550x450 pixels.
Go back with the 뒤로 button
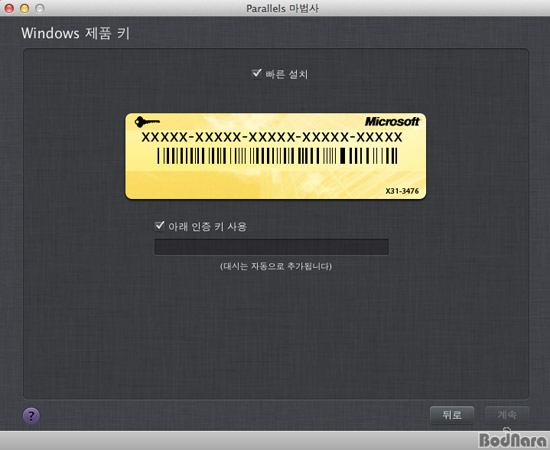click(x=452, y=415)
